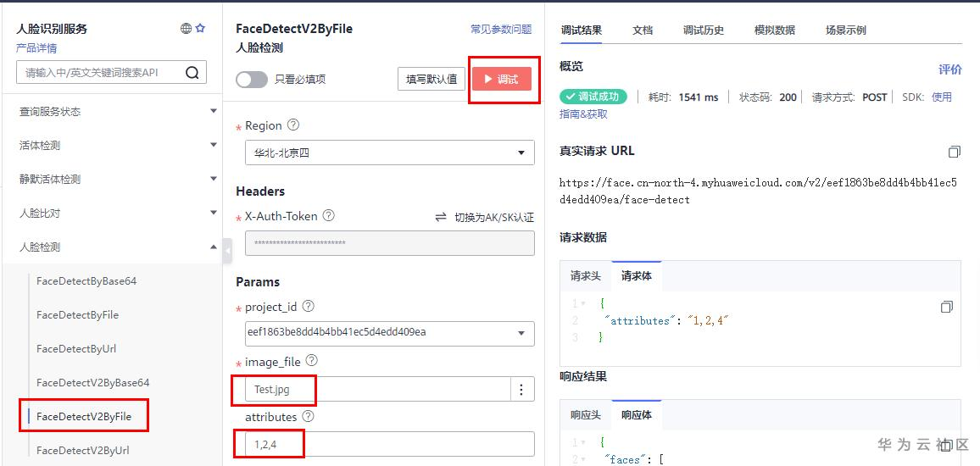Click the X-Auth-Token masked field
Screen dimensions: 980x466
(x=389, y=243)
